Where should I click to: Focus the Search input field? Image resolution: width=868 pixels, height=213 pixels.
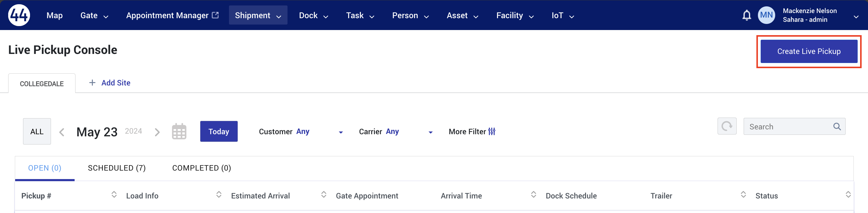(x=788, y=127)
